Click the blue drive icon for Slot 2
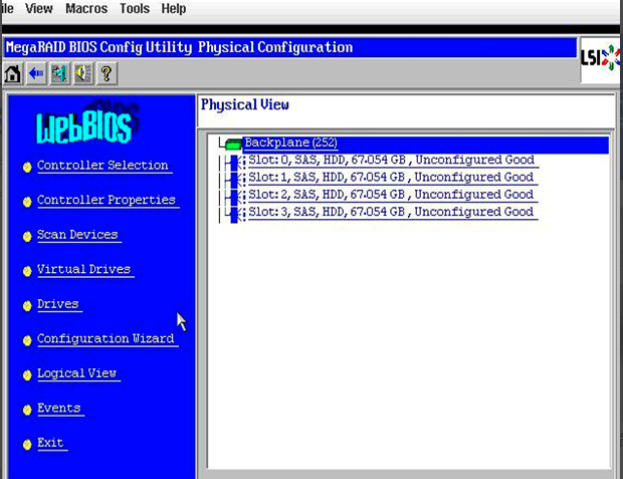Image resolution: width=623 pixels, height=479 pixels. point(234,197)
